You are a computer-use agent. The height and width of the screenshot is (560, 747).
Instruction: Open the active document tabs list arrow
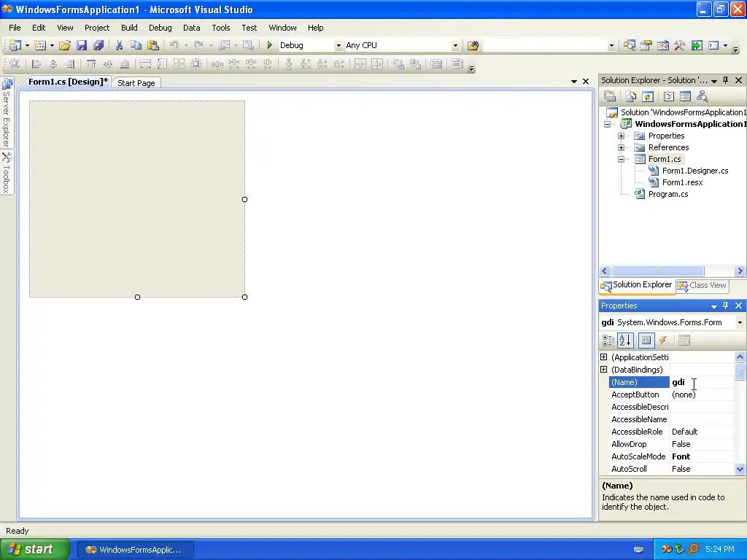pyautogui.click(x=574, y=82)
